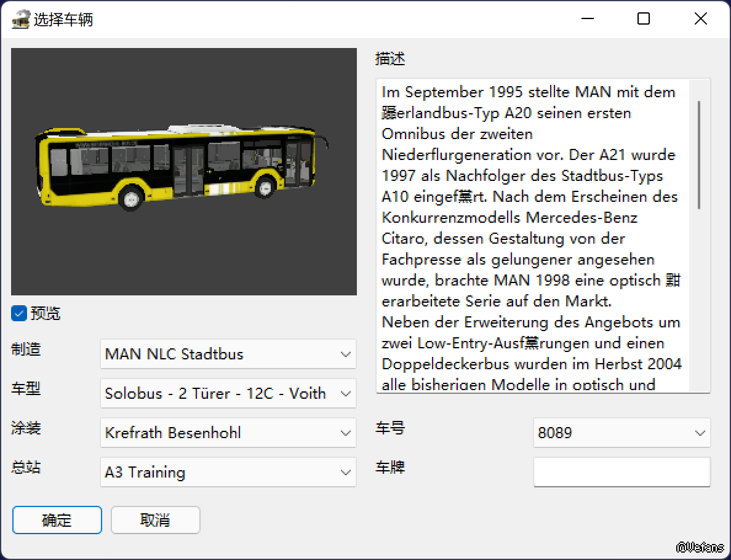The height and width of the screenshot is (560, 731).
Task: Minimize the 选择车辆 dialog window
Action: coord(588,19)
